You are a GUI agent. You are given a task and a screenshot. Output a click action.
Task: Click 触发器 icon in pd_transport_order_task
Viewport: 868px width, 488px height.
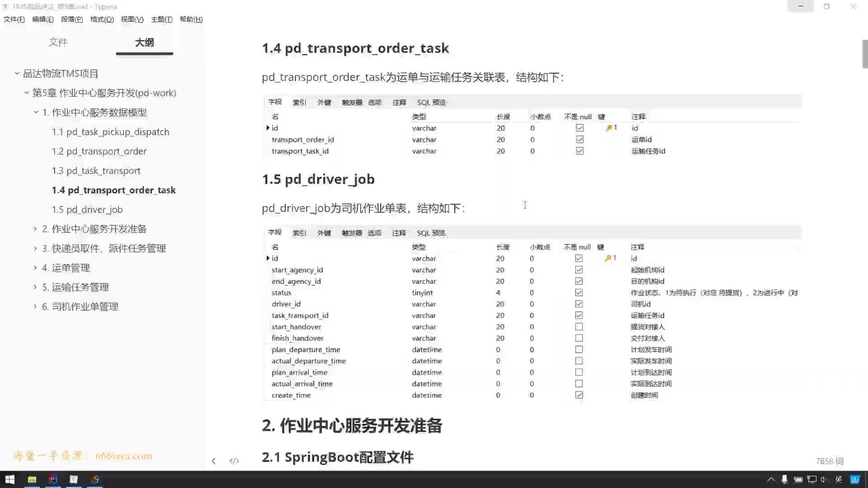point(351,102)
